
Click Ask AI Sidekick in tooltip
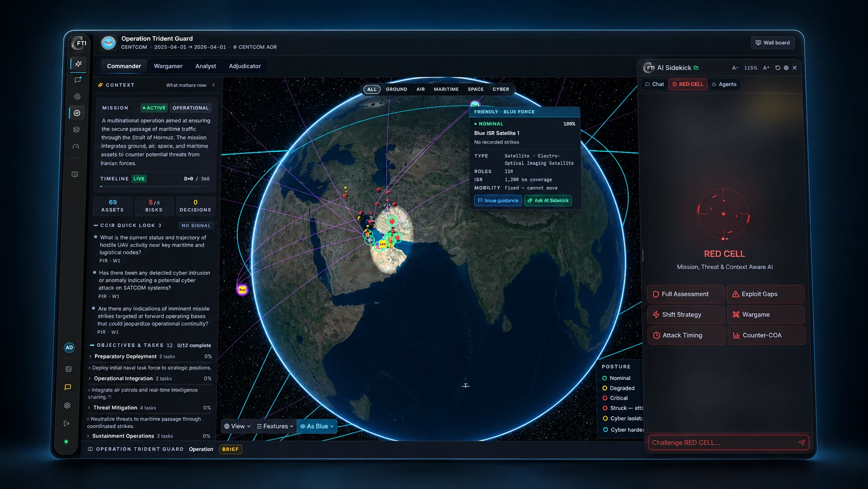(548, 201)
